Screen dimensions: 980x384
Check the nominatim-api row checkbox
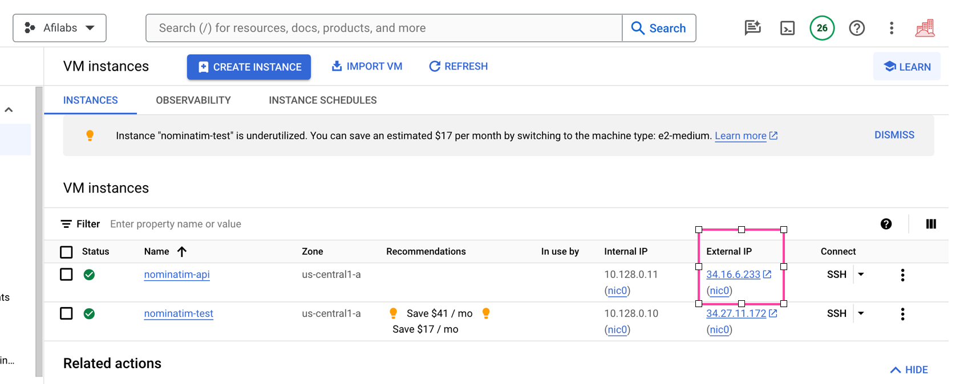66,275
